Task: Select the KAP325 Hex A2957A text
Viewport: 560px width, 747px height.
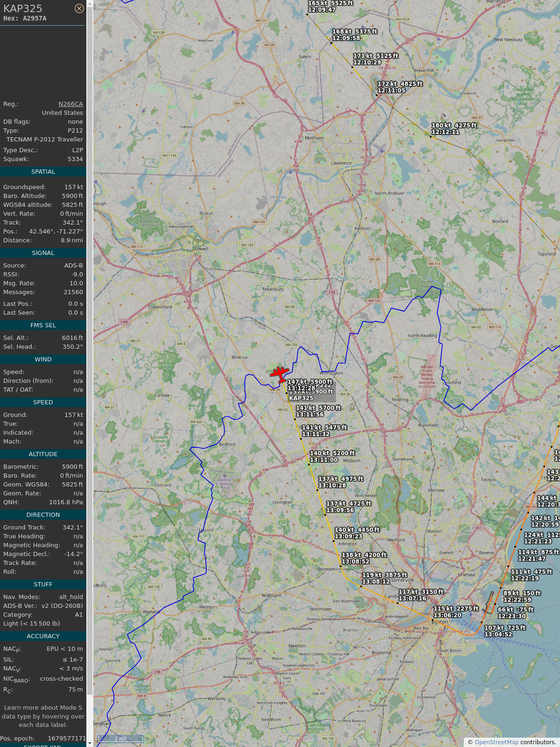Action: [25, 19]
